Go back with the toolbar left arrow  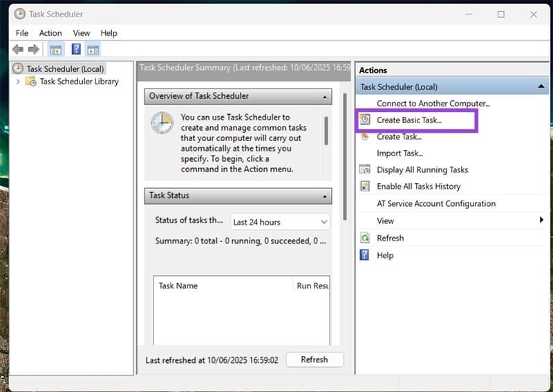click(18, 49)
